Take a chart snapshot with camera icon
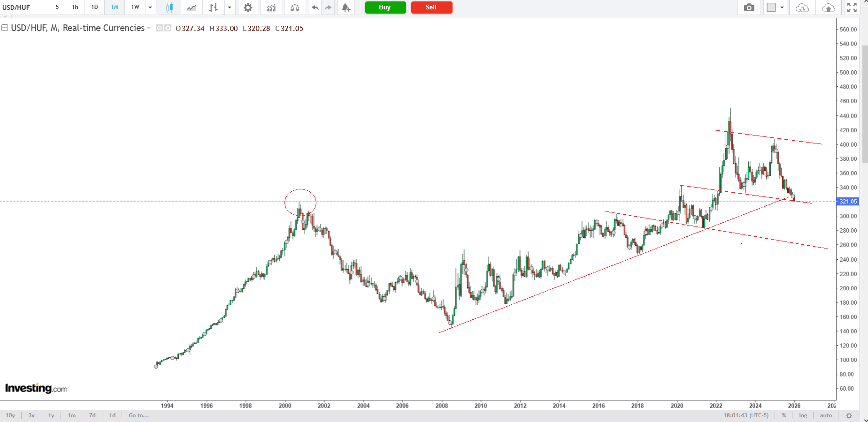 [749, 8]
